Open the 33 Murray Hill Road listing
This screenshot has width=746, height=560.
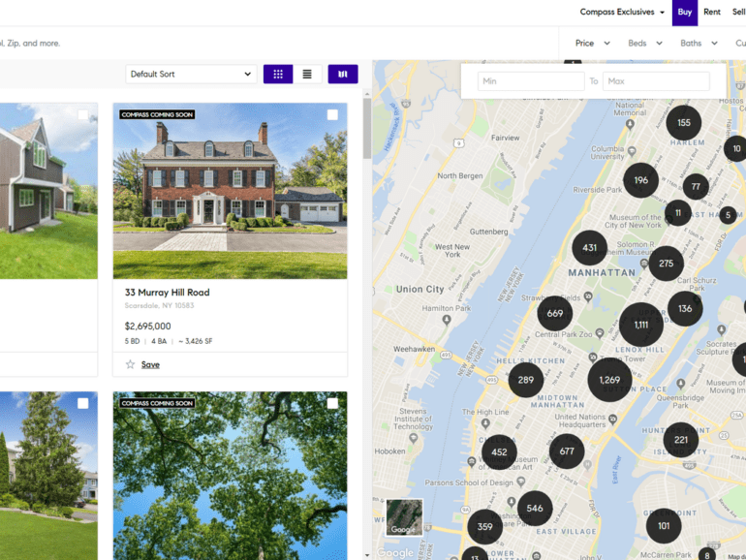coord(167,293)
